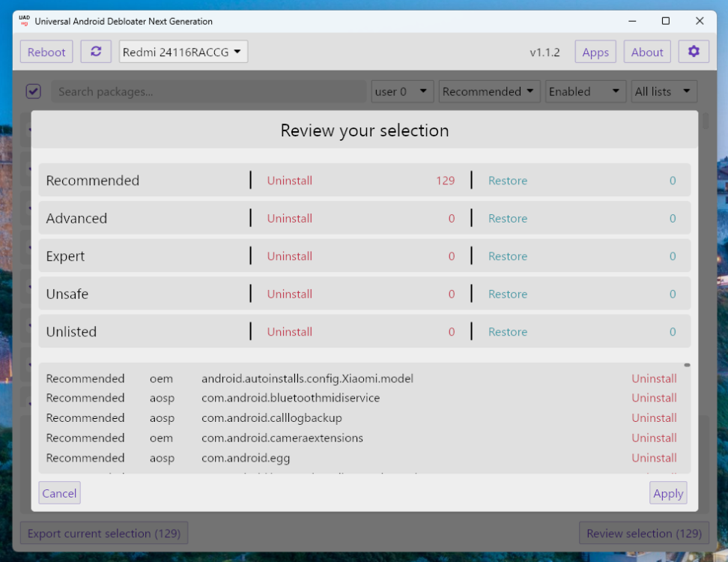The width and height of the screenshot is (728, 562).
Task: Toggle the select-all packages checkbox
Action: click(33, 91)
